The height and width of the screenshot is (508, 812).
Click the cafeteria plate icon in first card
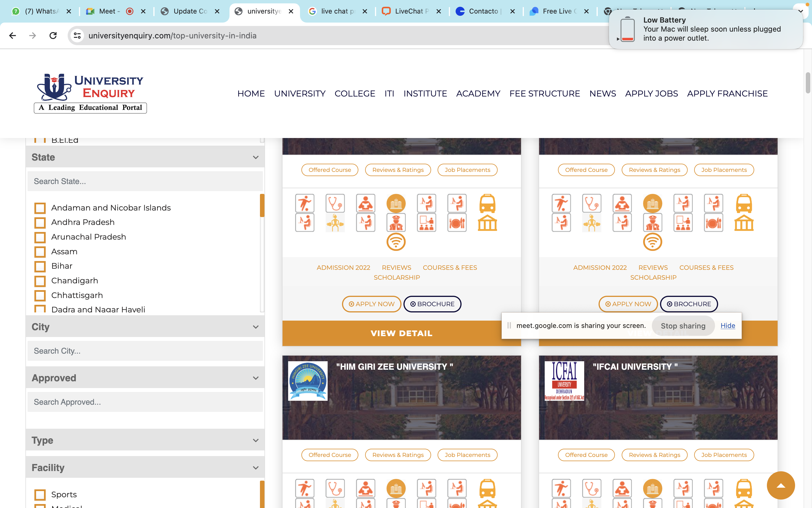457,222
